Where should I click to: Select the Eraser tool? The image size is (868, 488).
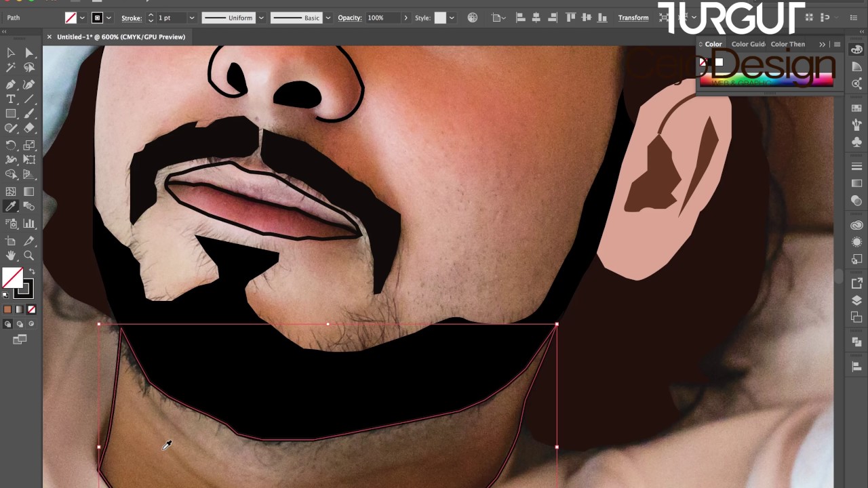[x=29, y=128]
